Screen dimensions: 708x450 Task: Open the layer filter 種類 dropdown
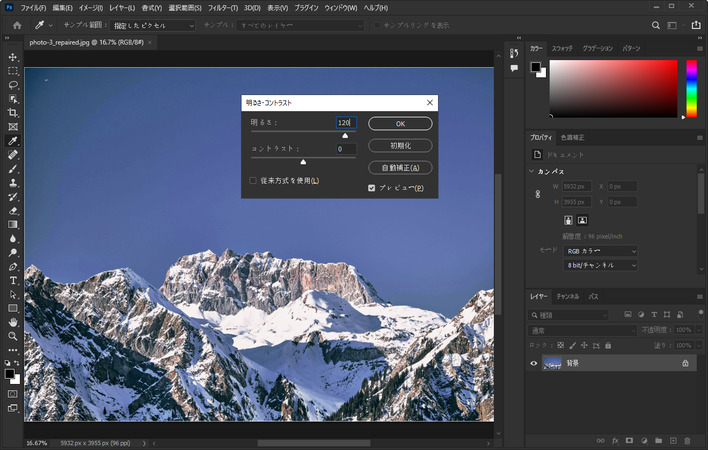coord(568,315)
